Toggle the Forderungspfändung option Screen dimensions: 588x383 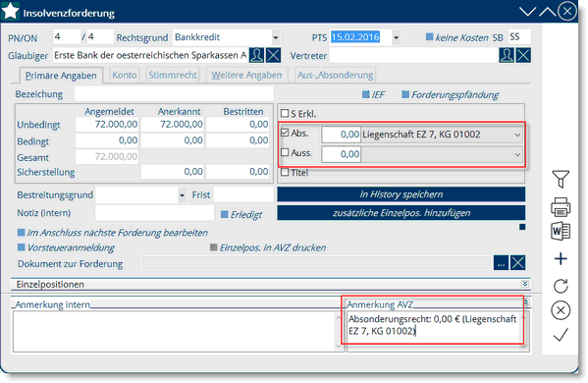405,94
